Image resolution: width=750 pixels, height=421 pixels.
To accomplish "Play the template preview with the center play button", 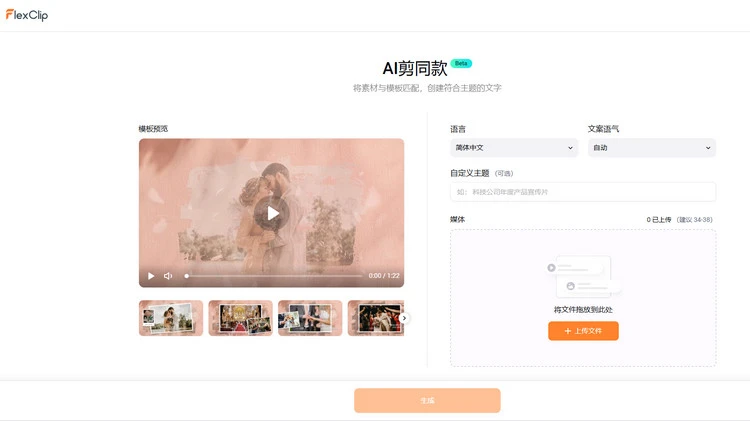I will pyautogui.click(x=272, y=213).
